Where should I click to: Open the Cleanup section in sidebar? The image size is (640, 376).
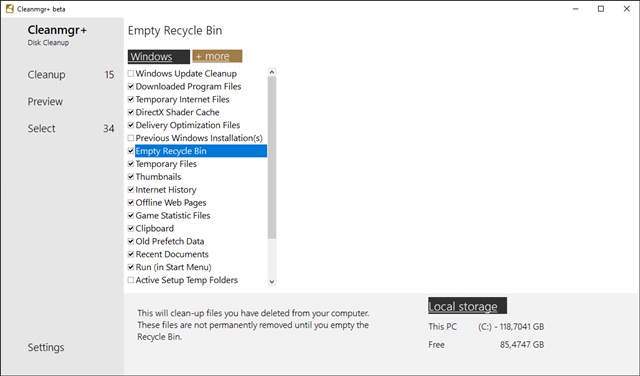coord(47,75)
